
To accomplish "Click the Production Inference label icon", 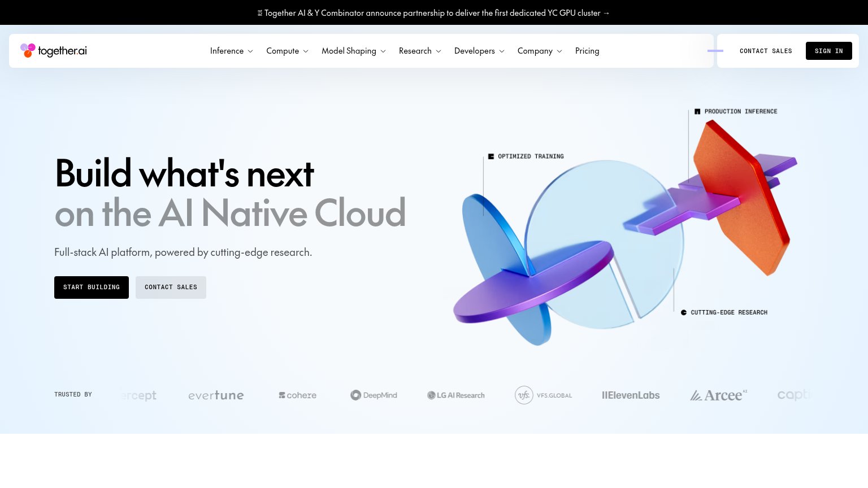I will (x=697, y=112).
